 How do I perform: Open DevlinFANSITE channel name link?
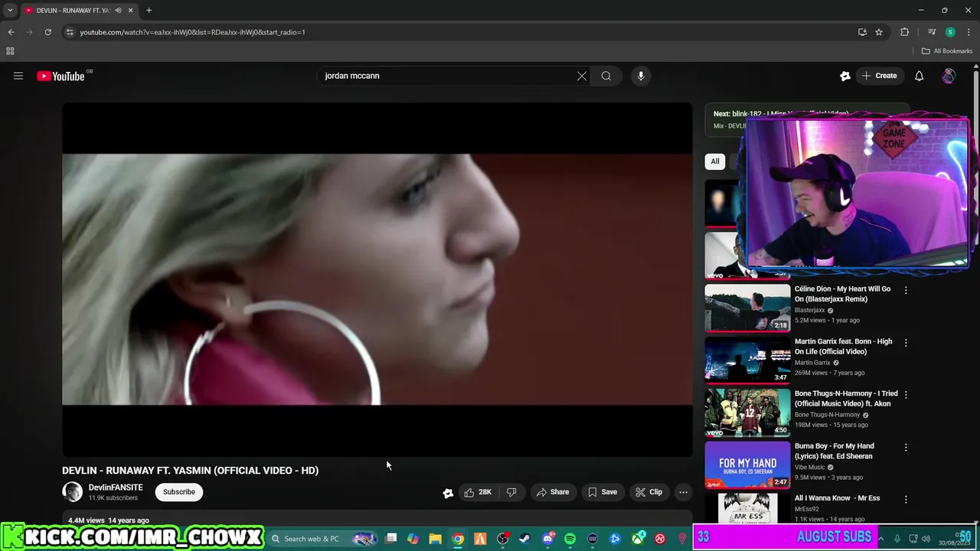(116, 487)
